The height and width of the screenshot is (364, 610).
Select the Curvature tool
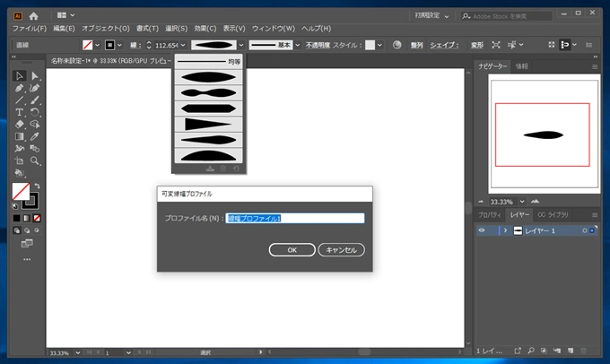(x=35, y=88)
